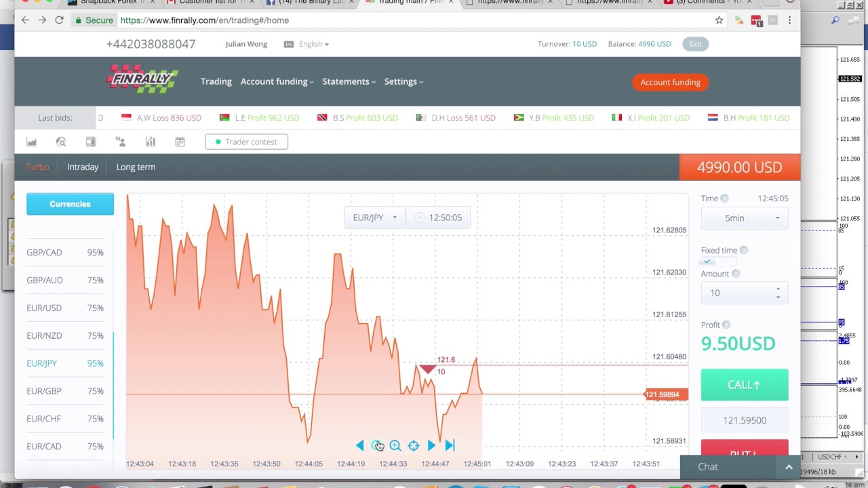
Task: Select EUR/CAD in the currency list
Action: pos(65,447)
